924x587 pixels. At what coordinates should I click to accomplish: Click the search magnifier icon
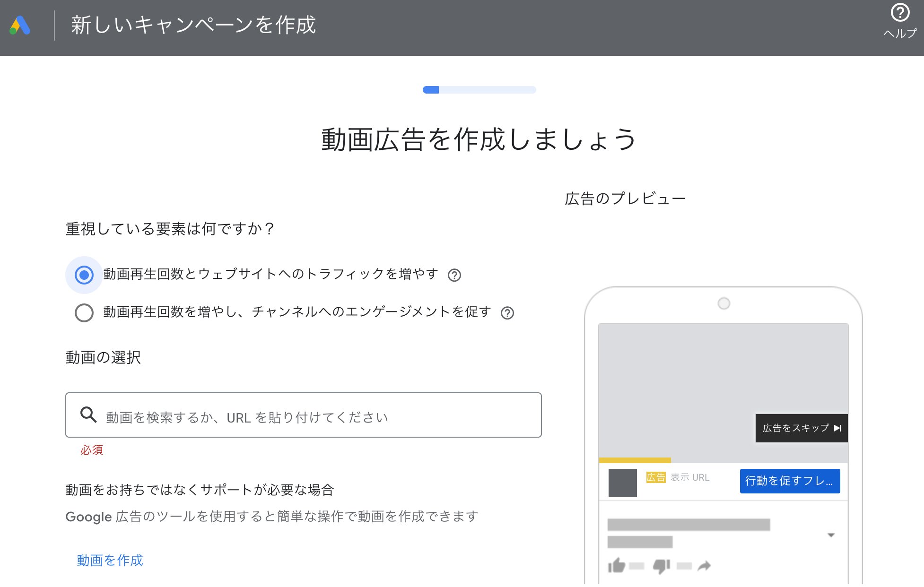pos(88,415)
